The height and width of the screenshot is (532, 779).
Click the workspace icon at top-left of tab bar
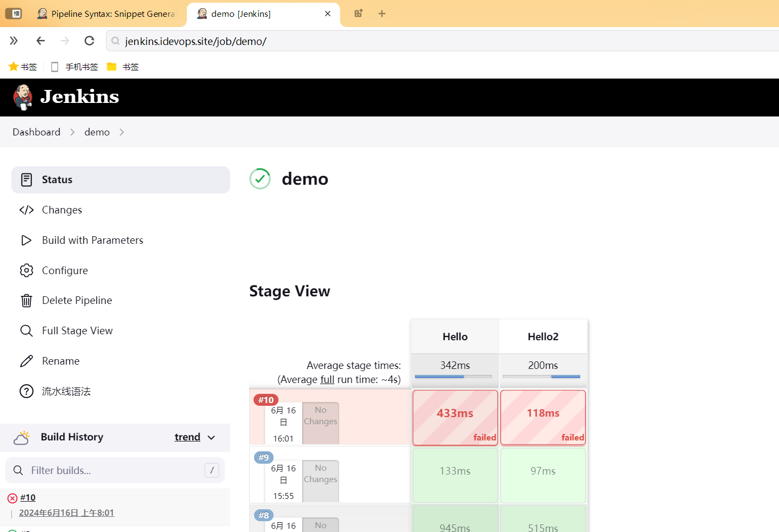13,14
